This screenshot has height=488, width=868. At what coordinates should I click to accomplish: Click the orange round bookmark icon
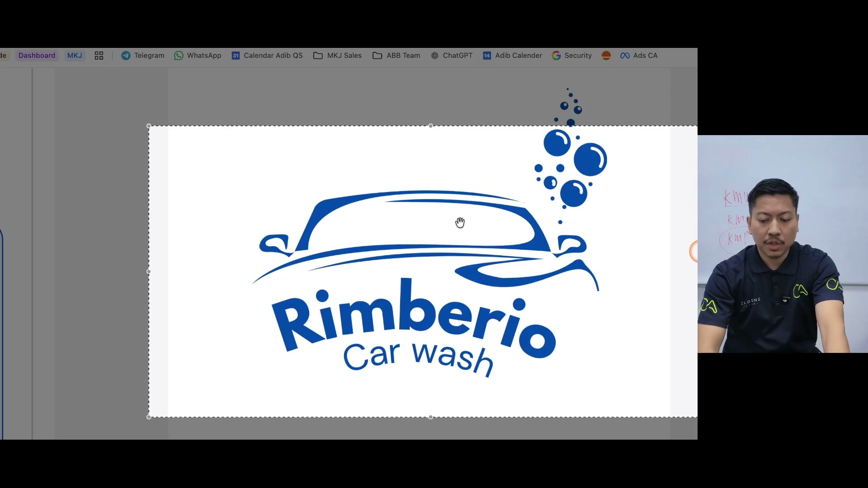[606, 56]
